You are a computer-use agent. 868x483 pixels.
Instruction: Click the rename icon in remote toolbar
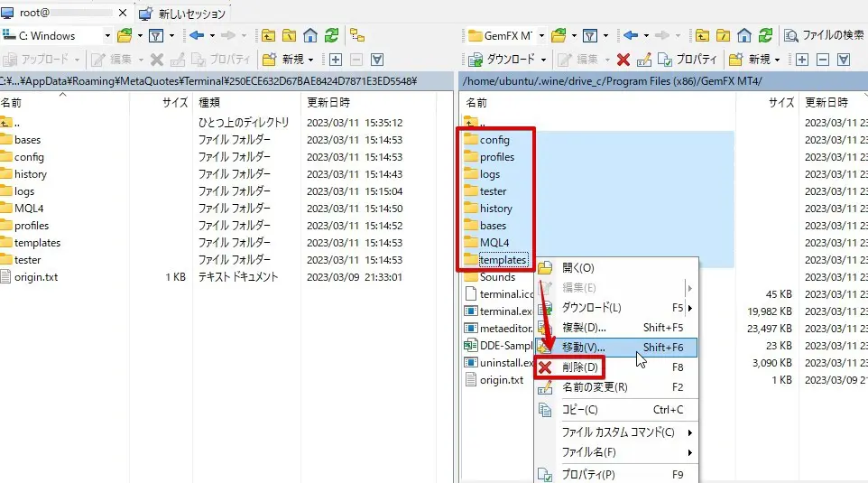[644, 60]
